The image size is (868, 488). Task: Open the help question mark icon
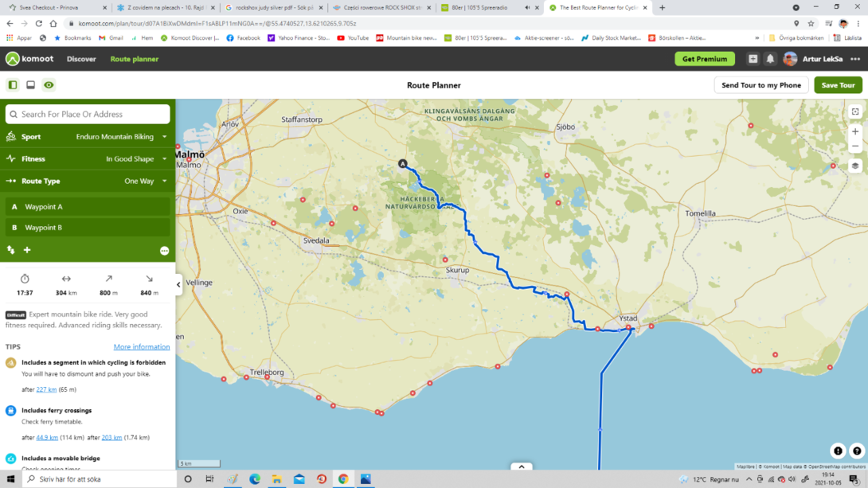pyautogui.click(x=857, y=451)
